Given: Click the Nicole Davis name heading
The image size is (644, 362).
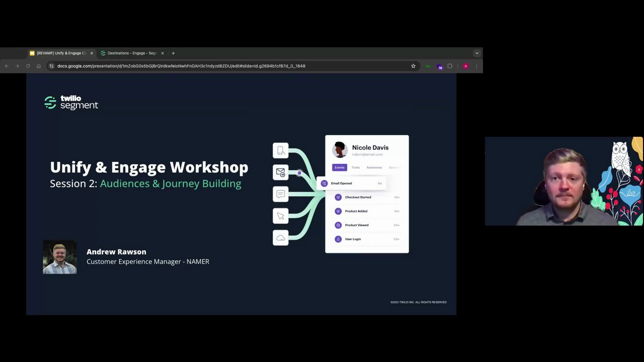Looking at the screenshot, I should point(370,147).
